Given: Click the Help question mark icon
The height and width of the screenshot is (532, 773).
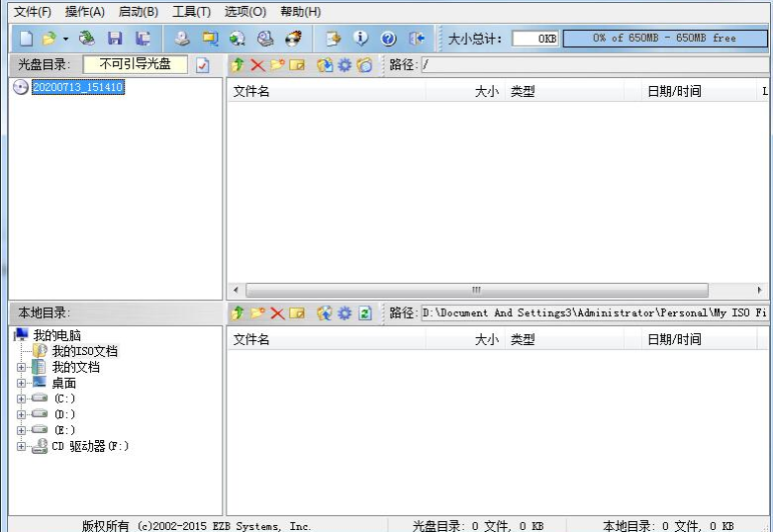Looking at the screenshot, I should tap(388, 39).
